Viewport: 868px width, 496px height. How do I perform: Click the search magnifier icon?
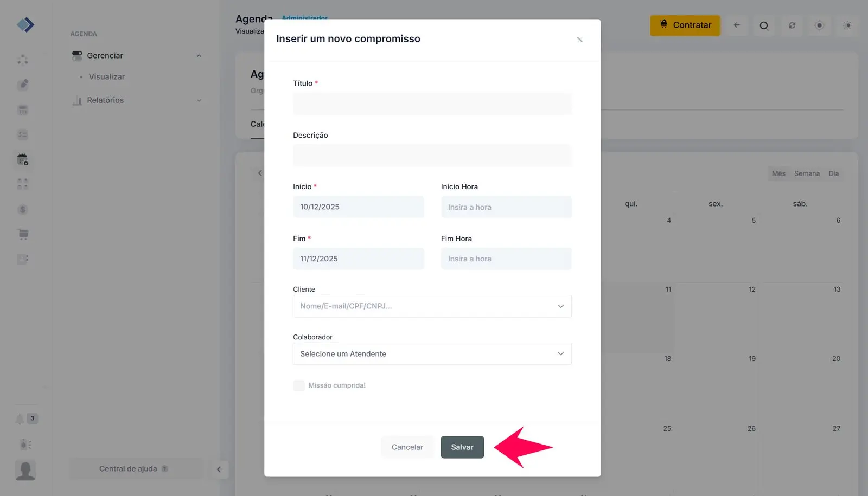[x=764, y=25]
